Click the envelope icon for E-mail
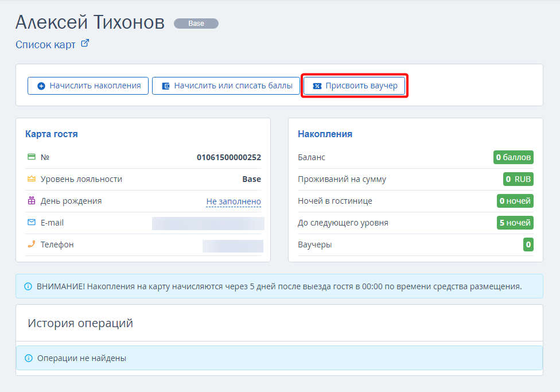560x392 pixels. click(x=32, y=222)
